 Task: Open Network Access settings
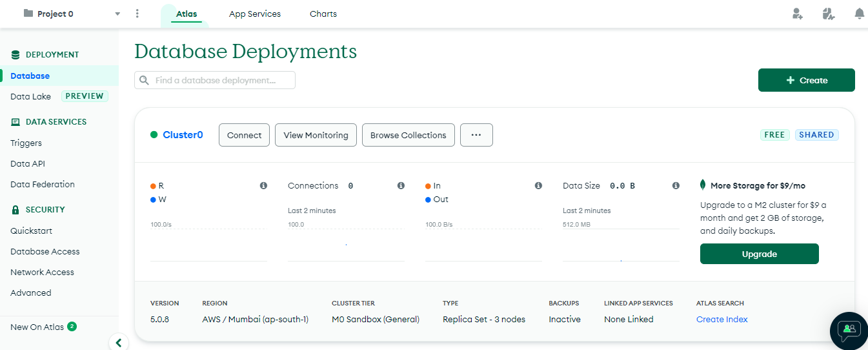tap(42, 272)
